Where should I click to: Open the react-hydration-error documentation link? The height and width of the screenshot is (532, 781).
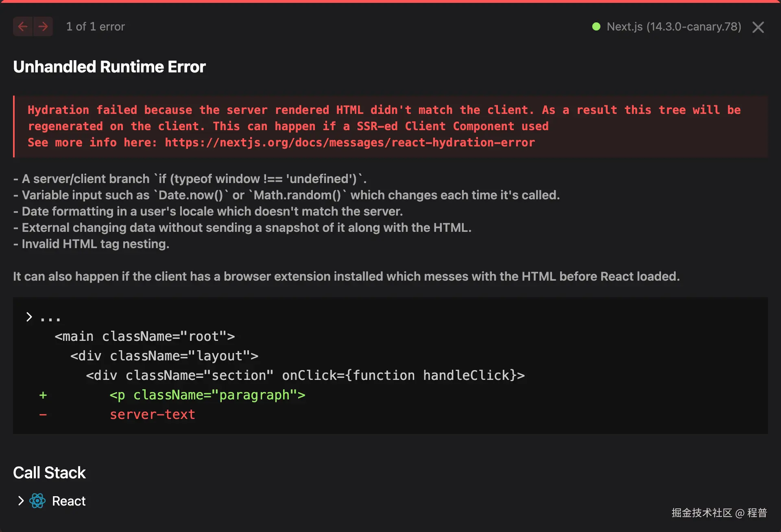click(x=349, y=142)
